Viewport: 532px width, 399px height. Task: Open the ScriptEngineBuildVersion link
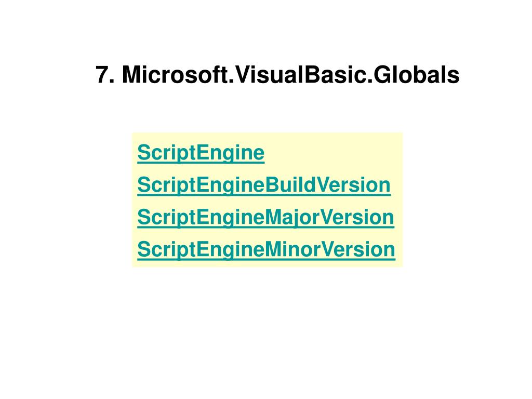pos(264,185)
